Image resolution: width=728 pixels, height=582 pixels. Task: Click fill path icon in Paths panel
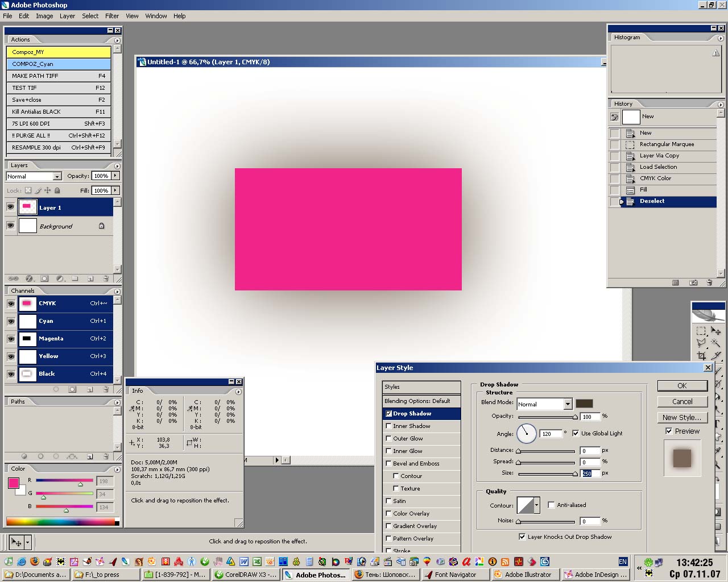(24, 456)
